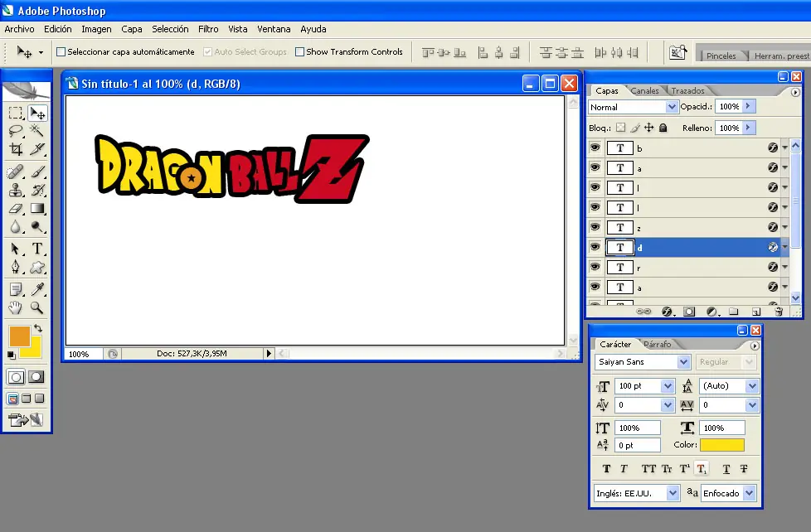The image size is (811, 532).
Task: Swap foreground and background colors
Action: click(x=38, y=328)
